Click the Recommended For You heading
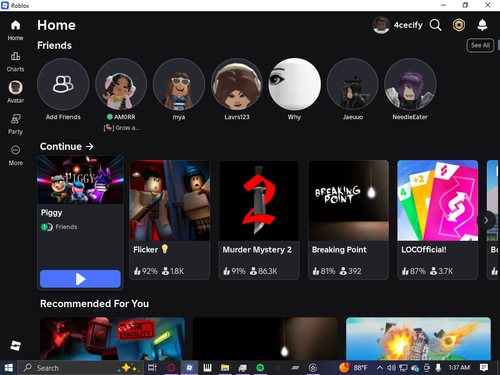This screenshot has width=500, height=375. [94, 304]
